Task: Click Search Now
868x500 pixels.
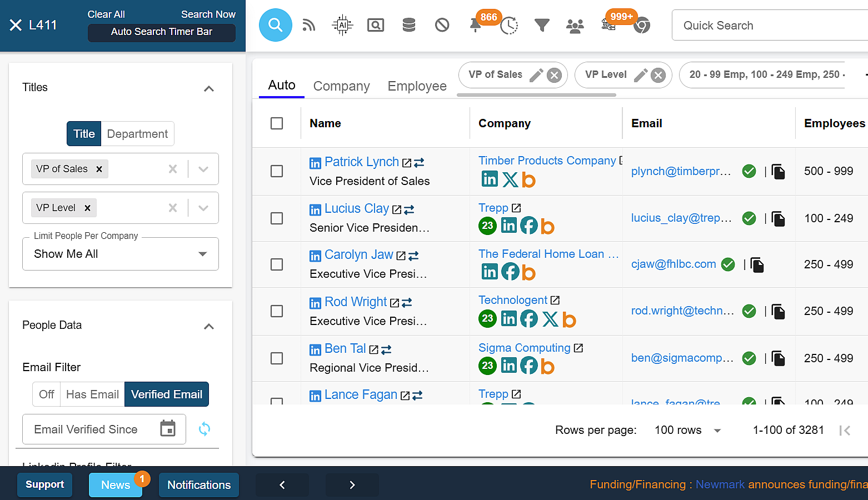Action: click(x=208, y=14)
